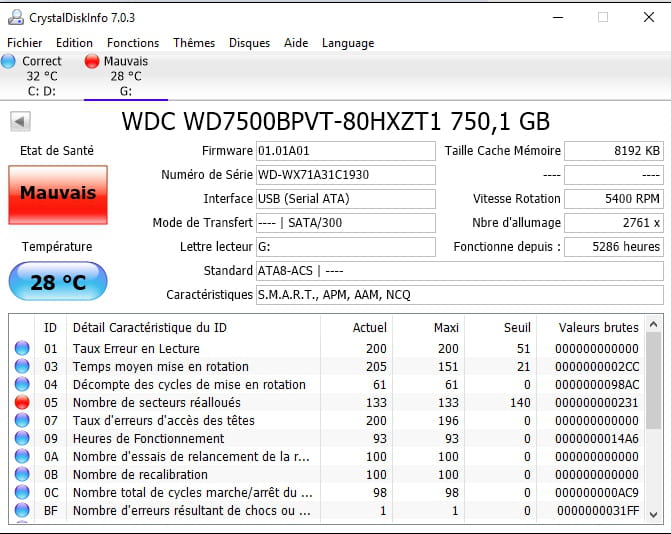
Task: Click the Actuel column header
Action: click(356, 327)
